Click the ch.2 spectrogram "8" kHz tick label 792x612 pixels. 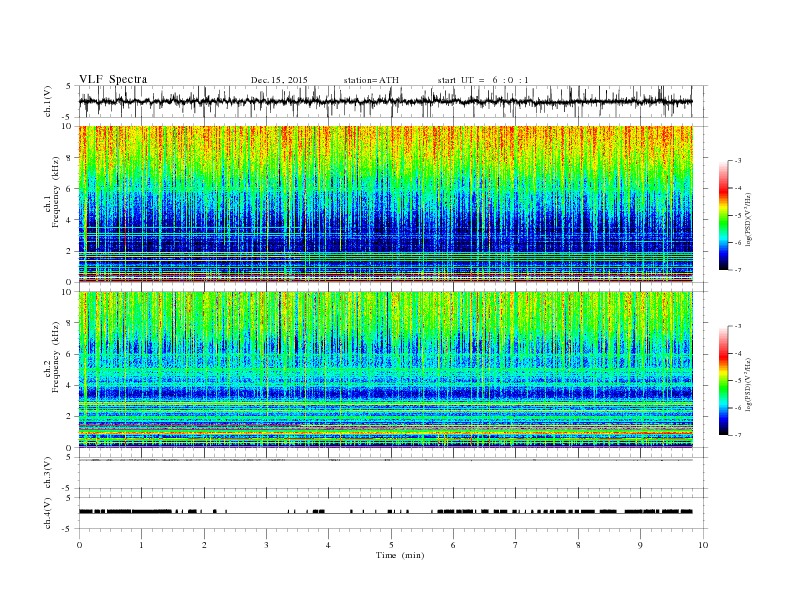[70, 323]
